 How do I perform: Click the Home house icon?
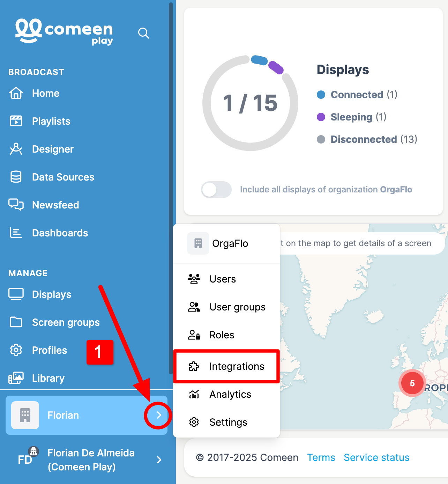(16, 93)
